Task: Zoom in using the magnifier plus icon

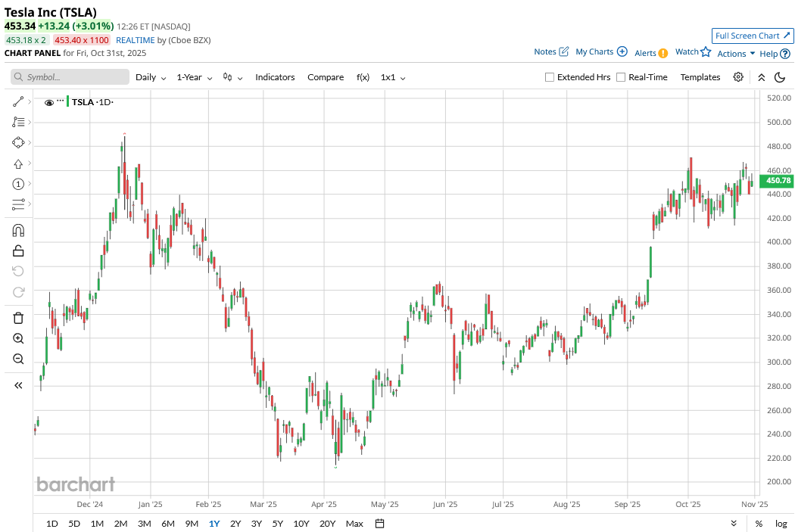Action: (18, 338)
